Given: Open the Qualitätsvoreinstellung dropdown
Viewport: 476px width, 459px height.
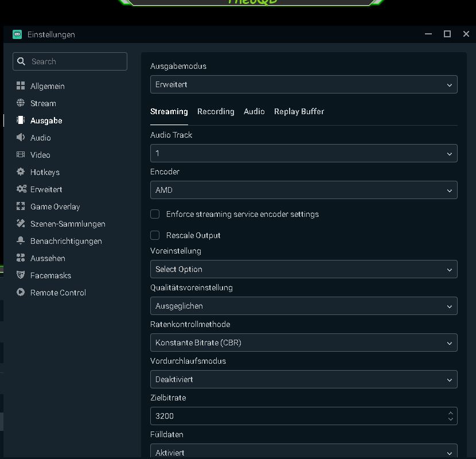Looking at the screenshot, I should coord(303,306).
